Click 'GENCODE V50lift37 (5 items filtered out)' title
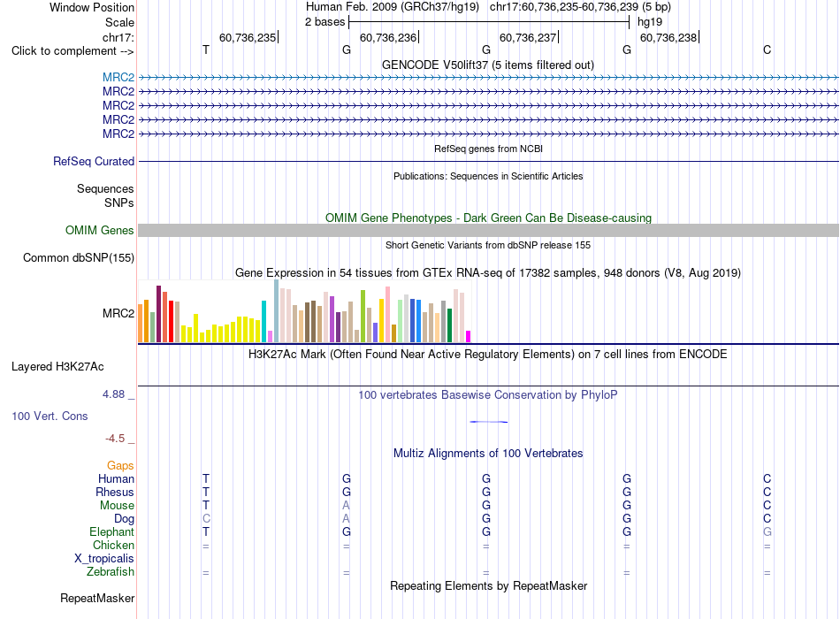 (488, 65)
